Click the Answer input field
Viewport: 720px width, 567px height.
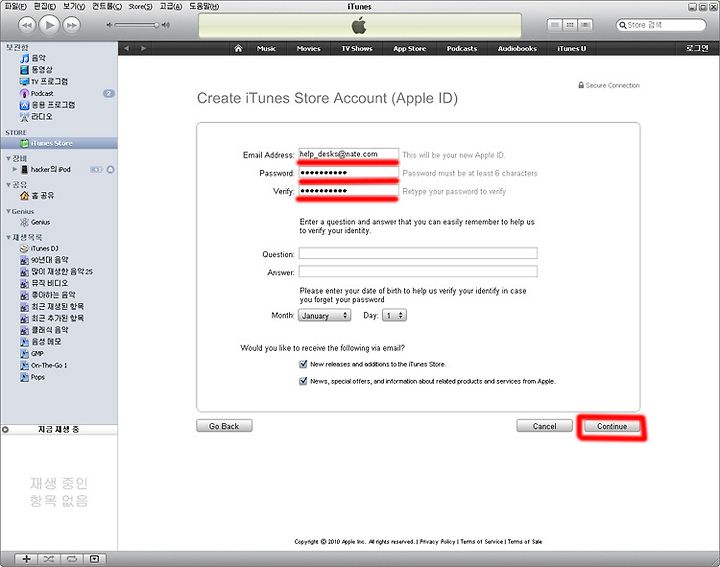pyautogui.click(x=418, y=271)
